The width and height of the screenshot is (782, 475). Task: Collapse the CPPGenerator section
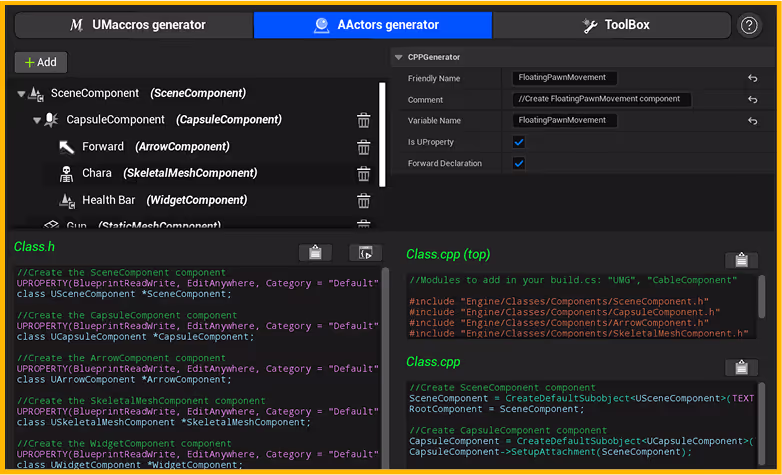(398, 57)
